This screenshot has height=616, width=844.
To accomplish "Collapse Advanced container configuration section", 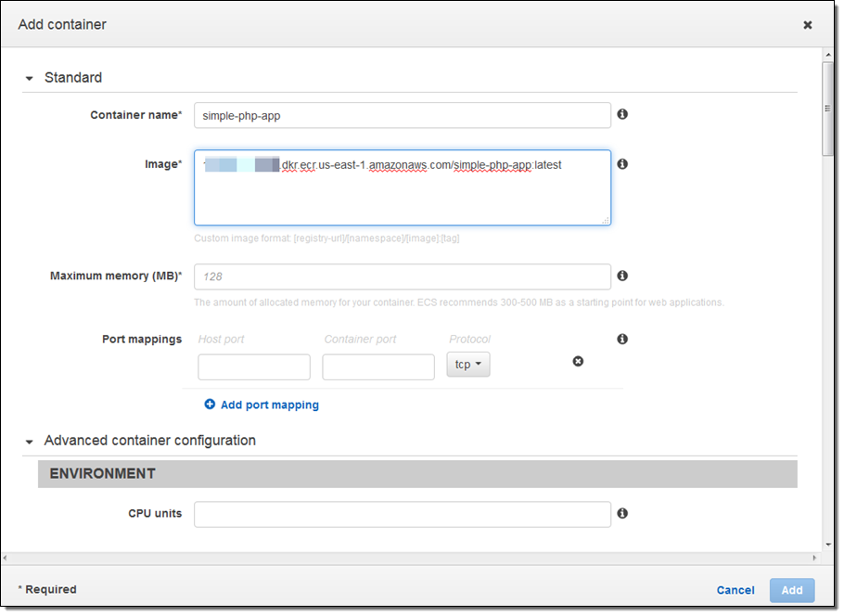I will 29,442.
